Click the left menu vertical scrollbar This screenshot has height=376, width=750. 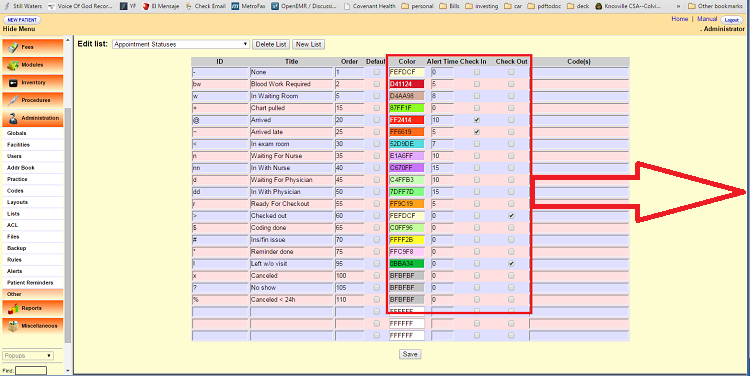click(x=68, y=225)
